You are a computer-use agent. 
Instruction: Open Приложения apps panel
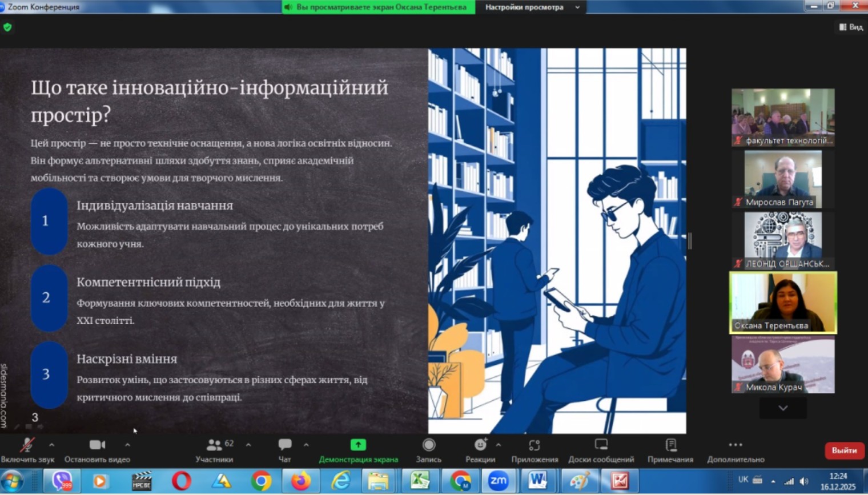pos(535,449)
